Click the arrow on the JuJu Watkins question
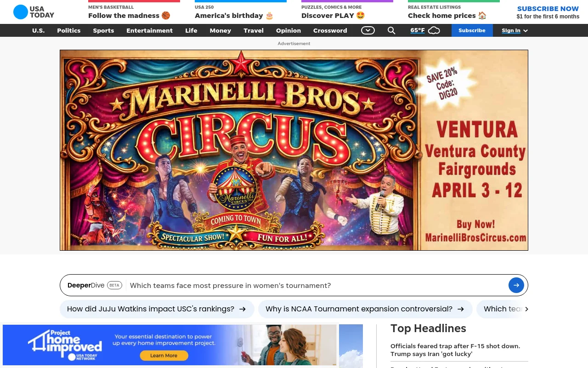The image size is (588, 368). click(243, 309)
